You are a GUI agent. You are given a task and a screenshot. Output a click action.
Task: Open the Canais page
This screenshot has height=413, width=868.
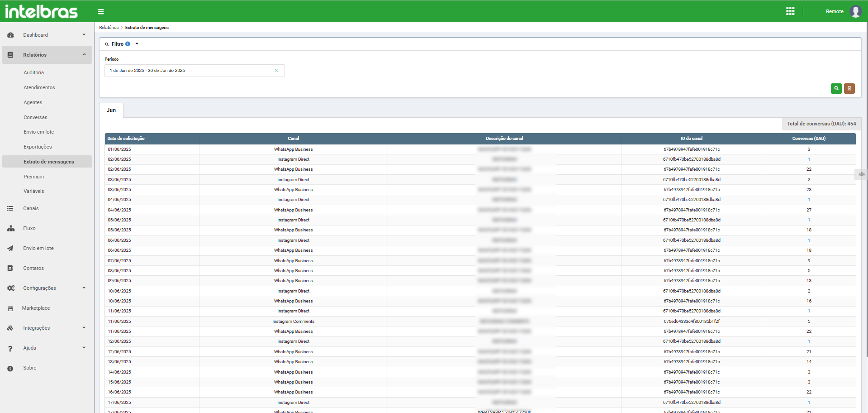tap(31, 208)
